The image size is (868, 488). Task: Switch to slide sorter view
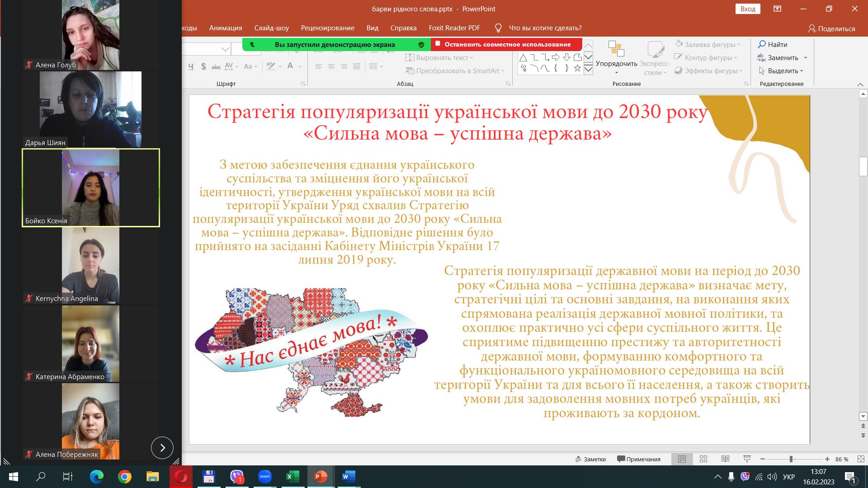point(703,459)
